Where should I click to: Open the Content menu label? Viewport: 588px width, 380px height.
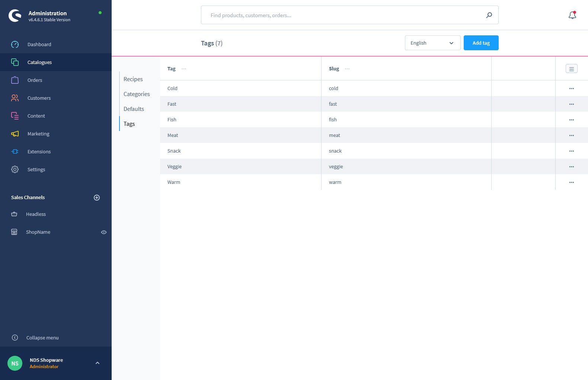[36, 116]
